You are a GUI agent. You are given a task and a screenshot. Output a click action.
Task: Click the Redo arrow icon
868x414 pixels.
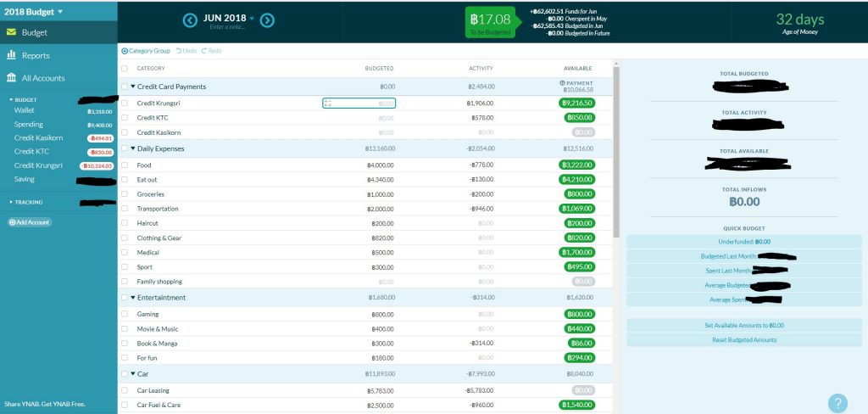(x=204, y=51)
